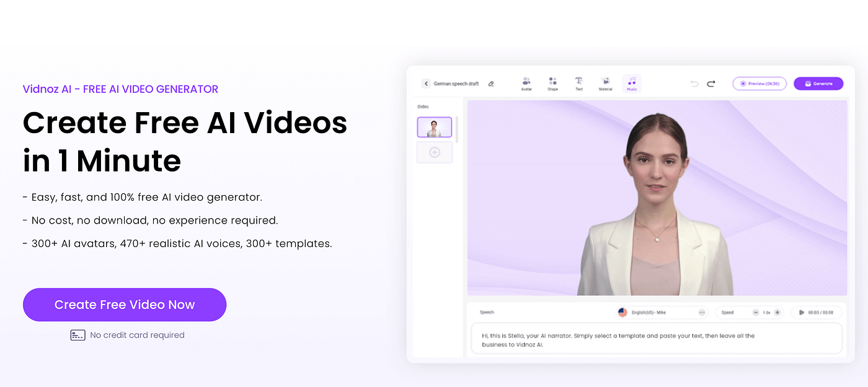
Task: Click the credit card icon below the button
Action: [77, 335]
